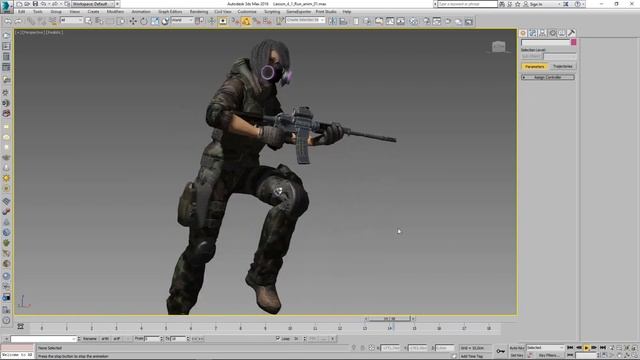
Task: Click the Select and Place tool
Action: [x=165, y=21]
